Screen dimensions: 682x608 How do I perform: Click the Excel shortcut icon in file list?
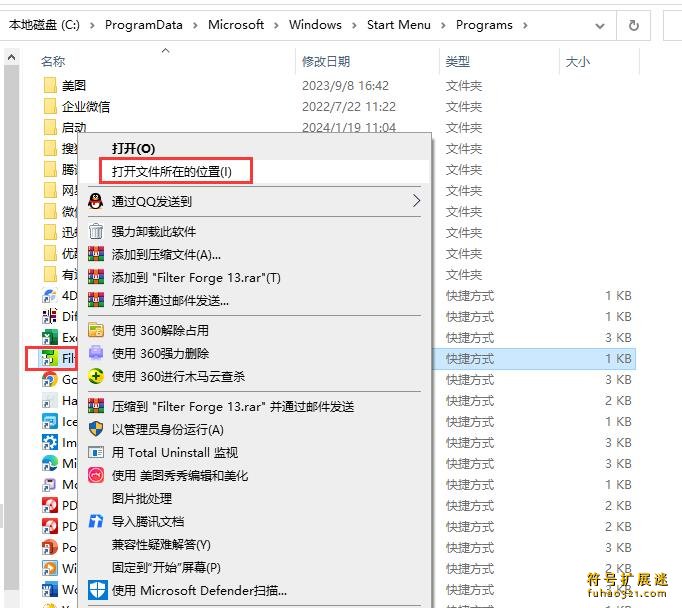50,338
